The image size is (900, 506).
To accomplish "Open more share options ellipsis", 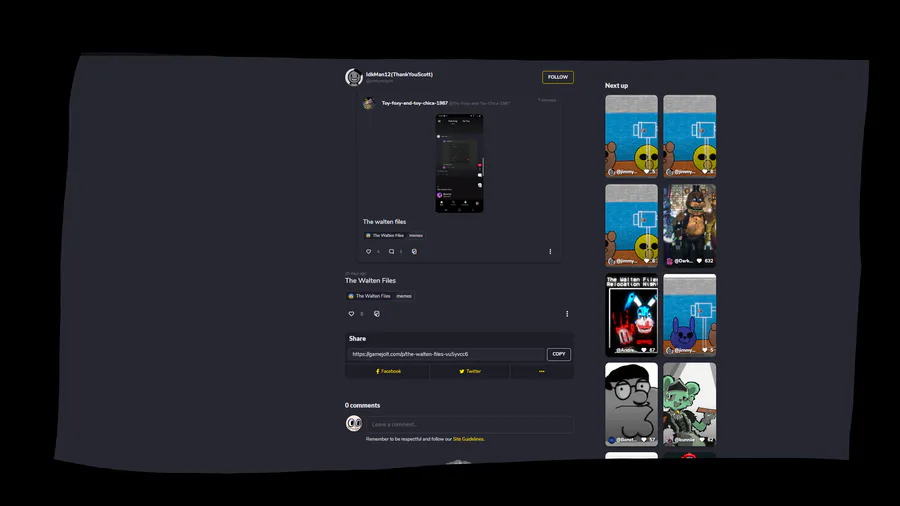I will [541, 371].
